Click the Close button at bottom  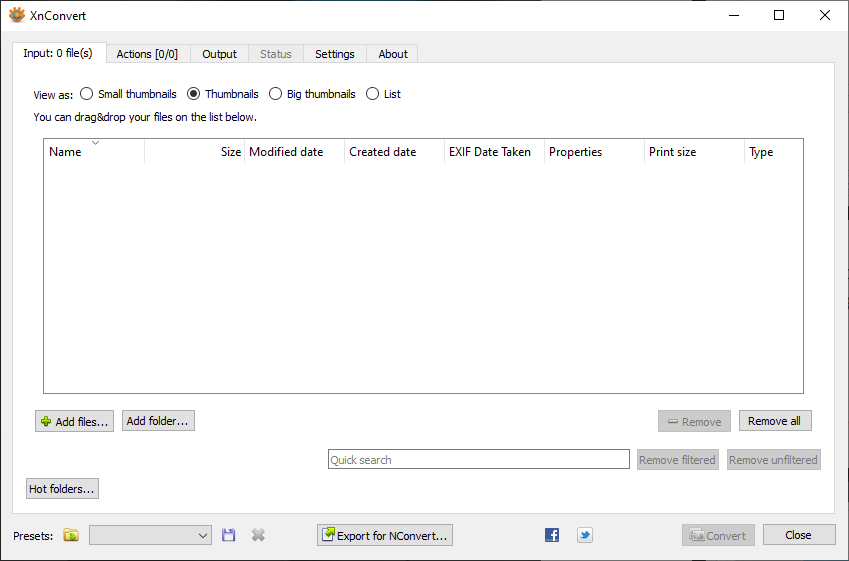pyautogui.click(x=799, y=535)
